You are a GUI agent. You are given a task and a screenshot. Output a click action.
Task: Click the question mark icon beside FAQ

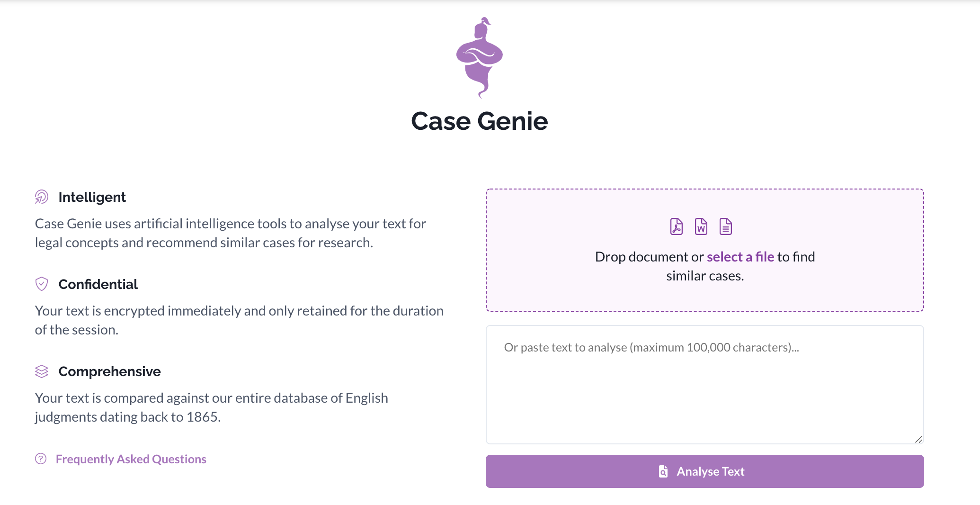pyautogui.click(x=41, y=459)
